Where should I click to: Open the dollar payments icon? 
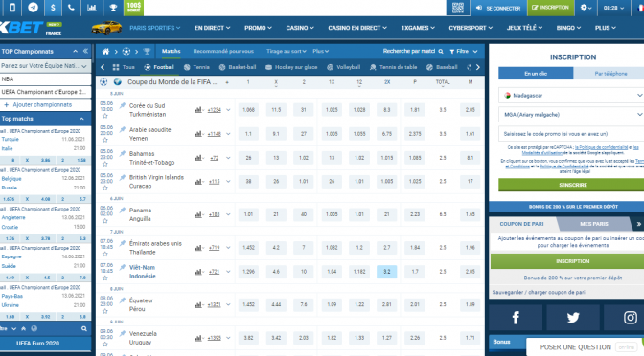click(53, 8)
